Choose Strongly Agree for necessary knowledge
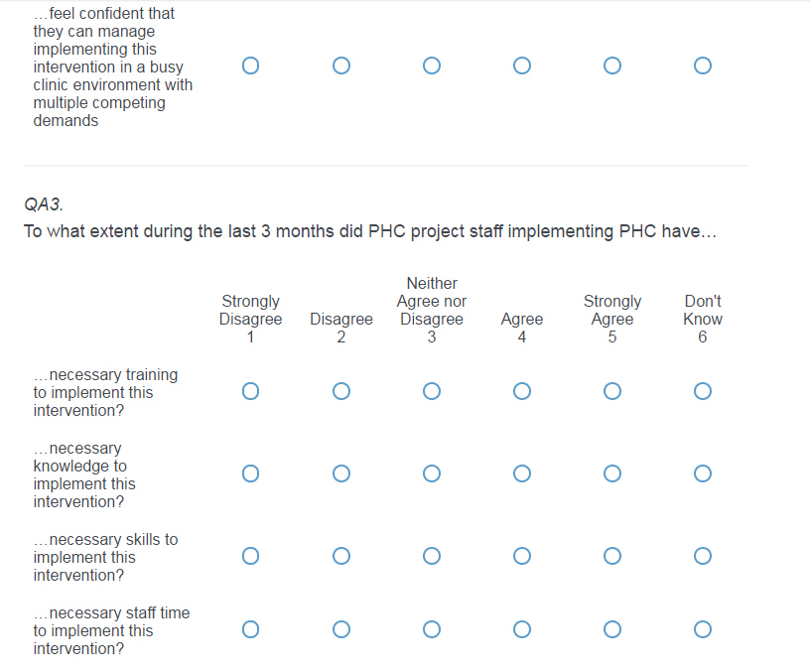The width and height of the screenshot is (810, 672). pyautogui.click(x=612, y=473)
